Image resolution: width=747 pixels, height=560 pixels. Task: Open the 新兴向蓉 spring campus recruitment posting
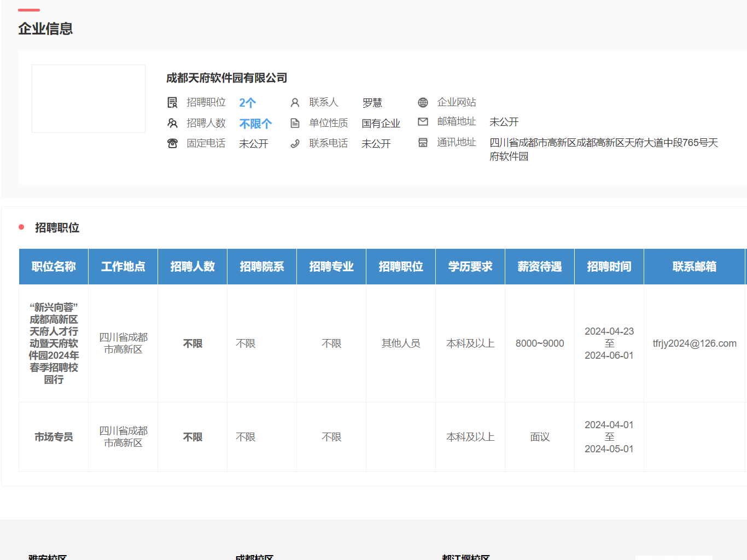click(54, 343)
